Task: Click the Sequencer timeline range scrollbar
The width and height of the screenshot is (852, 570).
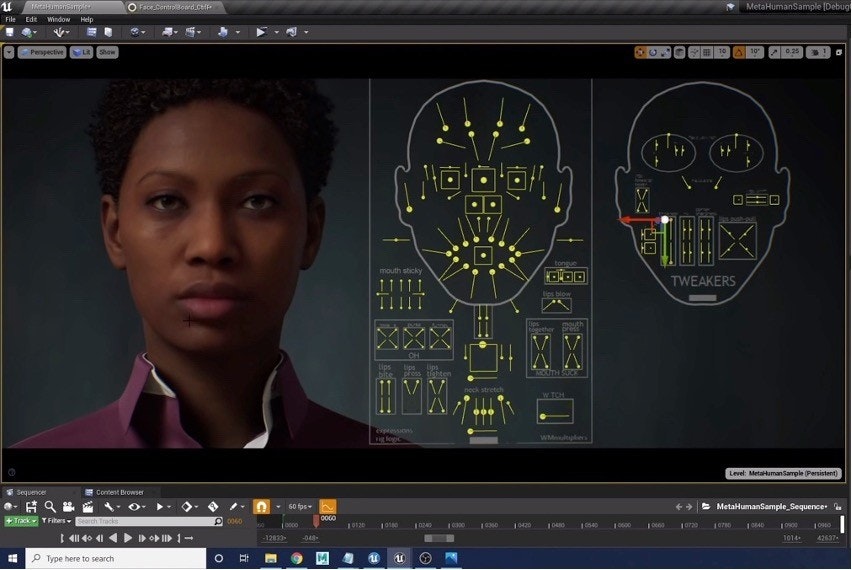Action: [439, 538]
